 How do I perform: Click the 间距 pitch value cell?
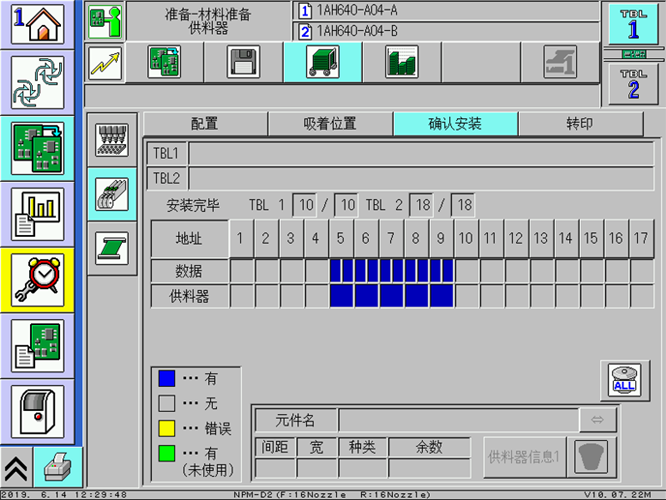point(275,469)
